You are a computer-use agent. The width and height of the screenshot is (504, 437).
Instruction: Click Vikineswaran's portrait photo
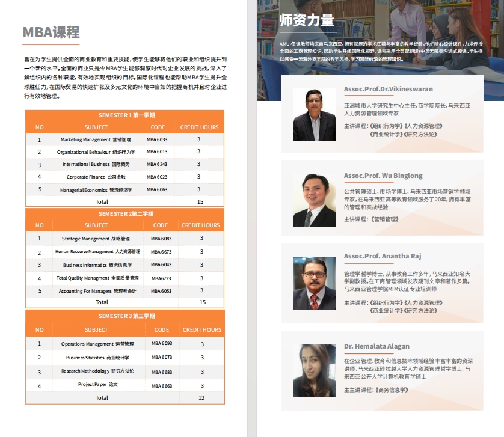[315, 114]
